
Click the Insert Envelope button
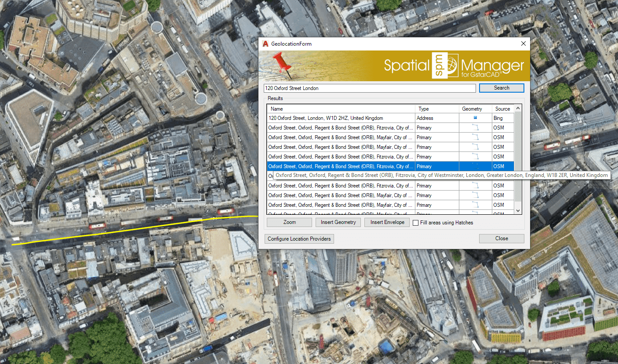[x=387, y=222]
